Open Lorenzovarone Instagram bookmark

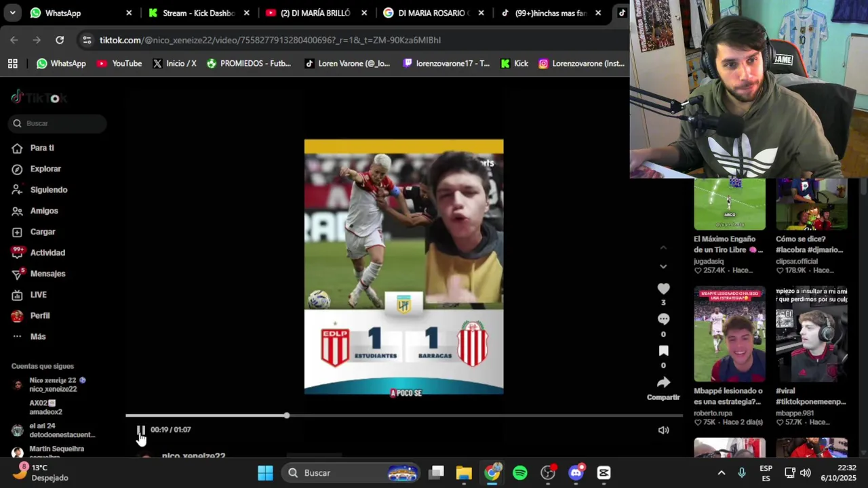[581, 63]
